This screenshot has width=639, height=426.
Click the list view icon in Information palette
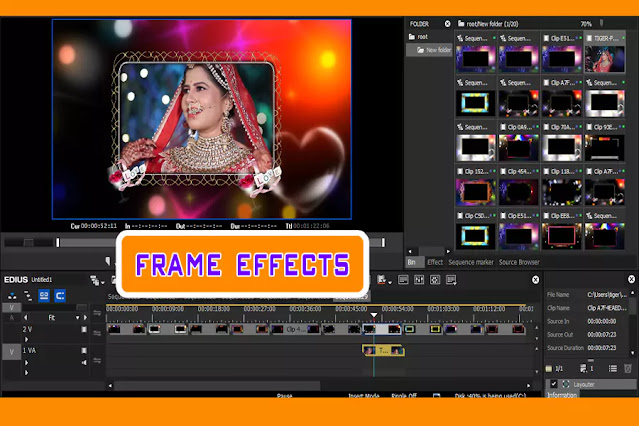[613, 369]
